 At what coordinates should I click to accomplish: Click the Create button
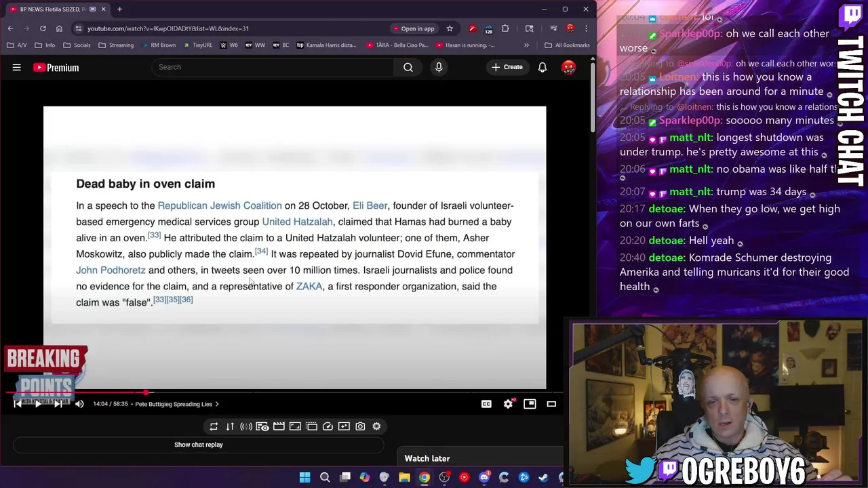pos(507,67)
